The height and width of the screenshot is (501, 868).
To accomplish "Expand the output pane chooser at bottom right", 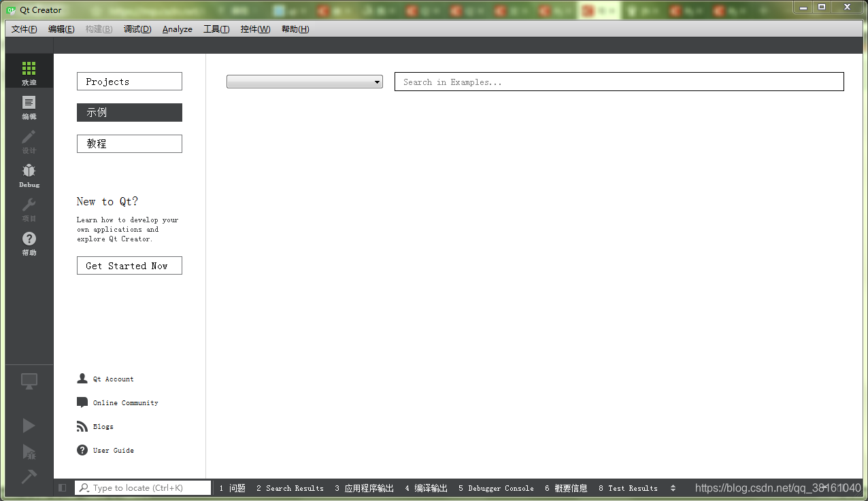I will click(673, 487).
